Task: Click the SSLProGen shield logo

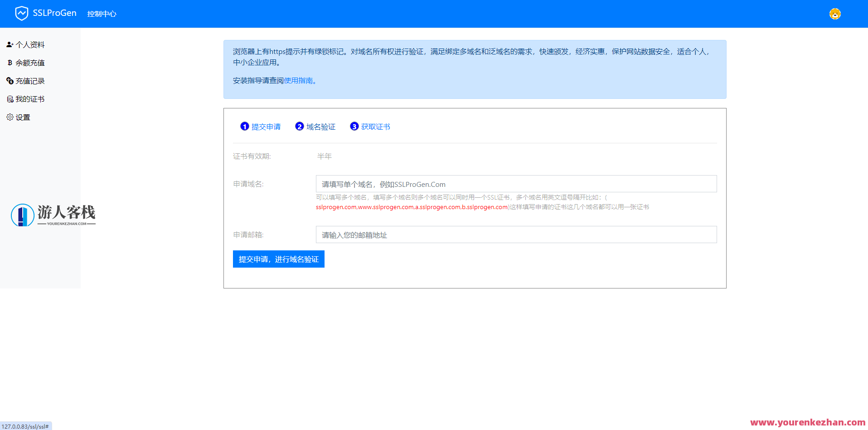Action: click(22, 13)
